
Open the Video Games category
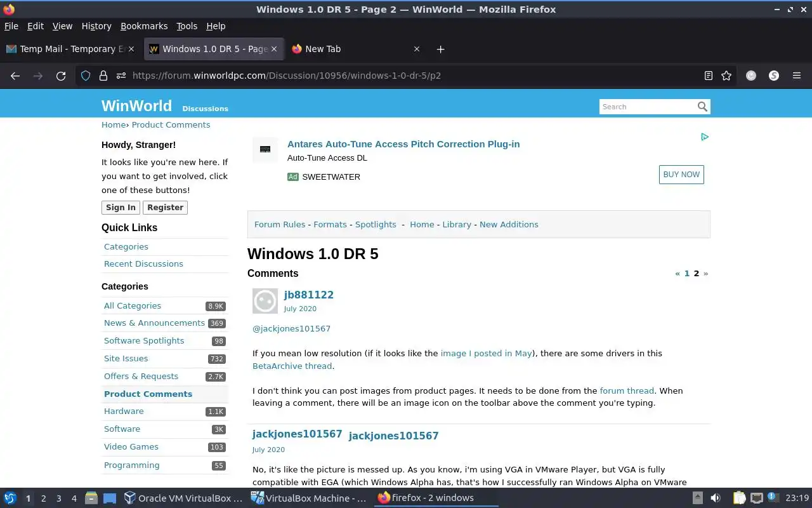tap(131, 446)
